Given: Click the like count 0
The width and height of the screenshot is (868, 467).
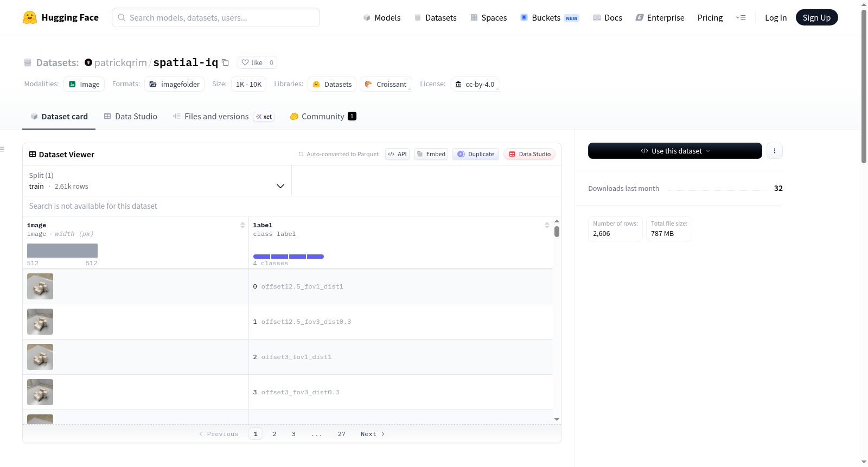Looking at the screenshot, I should (x=271, y=62).
